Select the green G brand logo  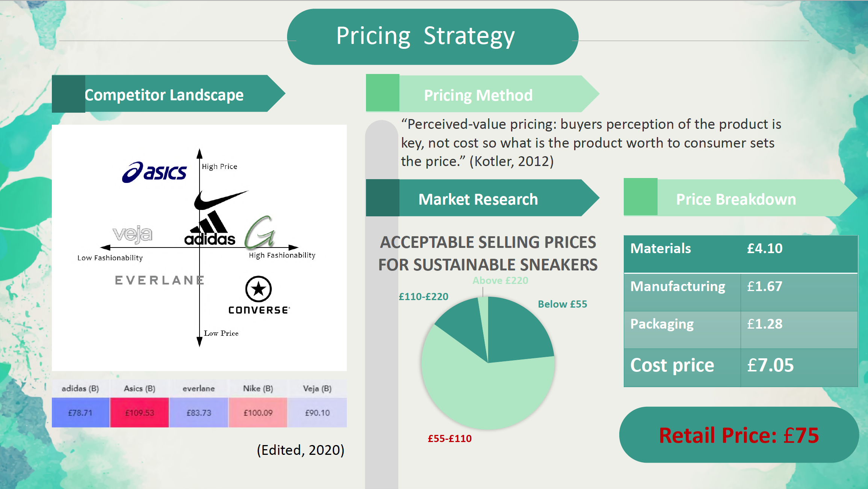click(260, 232)
